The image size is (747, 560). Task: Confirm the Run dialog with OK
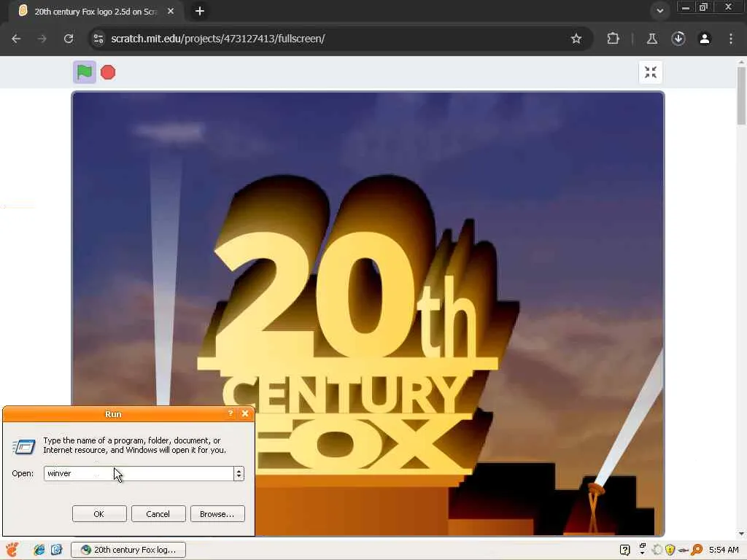99,514
